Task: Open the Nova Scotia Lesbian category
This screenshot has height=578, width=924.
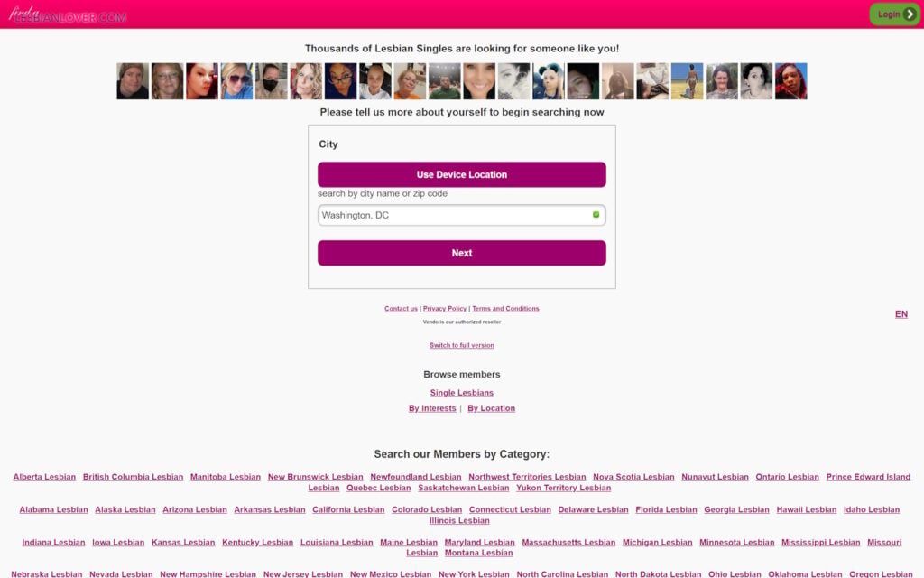Action: (x=633, y=477)
